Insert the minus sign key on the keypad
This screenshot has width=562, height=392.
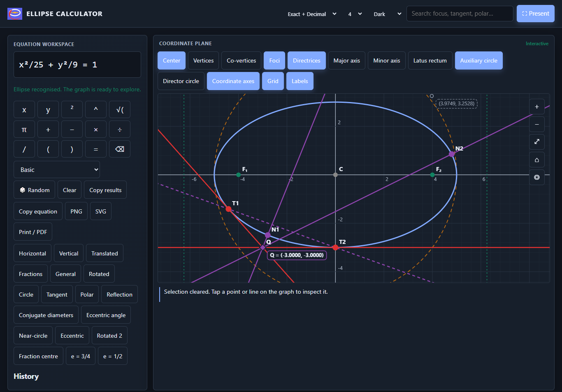[x=72, y=129]
